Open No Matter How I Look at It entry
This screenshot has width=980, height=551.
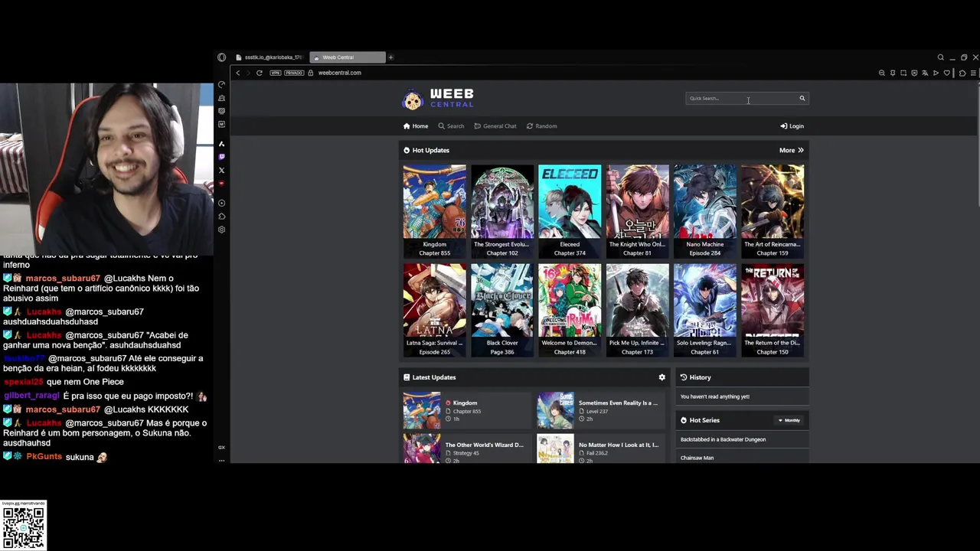point(601,448)
